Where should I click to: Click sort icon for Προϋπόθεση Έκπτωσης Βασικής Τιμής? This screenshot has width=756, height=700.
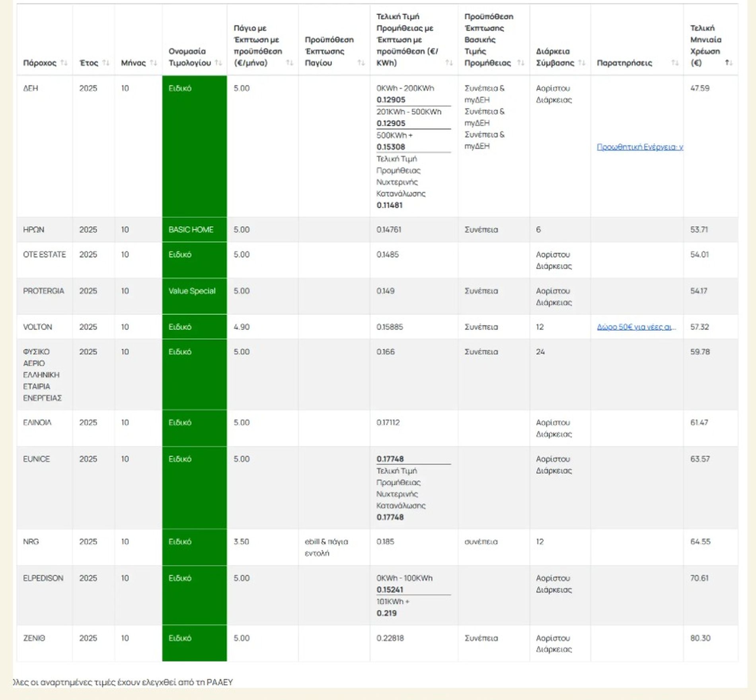[x=520, y=63]
